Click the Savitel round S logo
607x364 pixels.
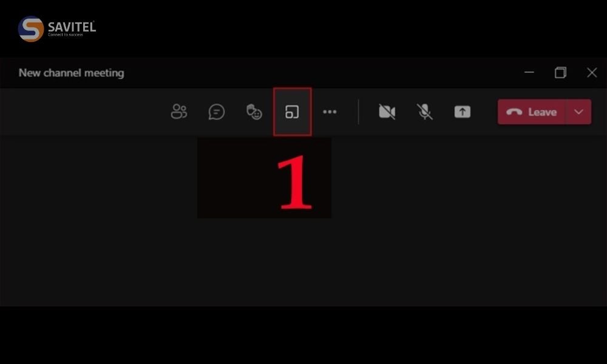(31, 29)
